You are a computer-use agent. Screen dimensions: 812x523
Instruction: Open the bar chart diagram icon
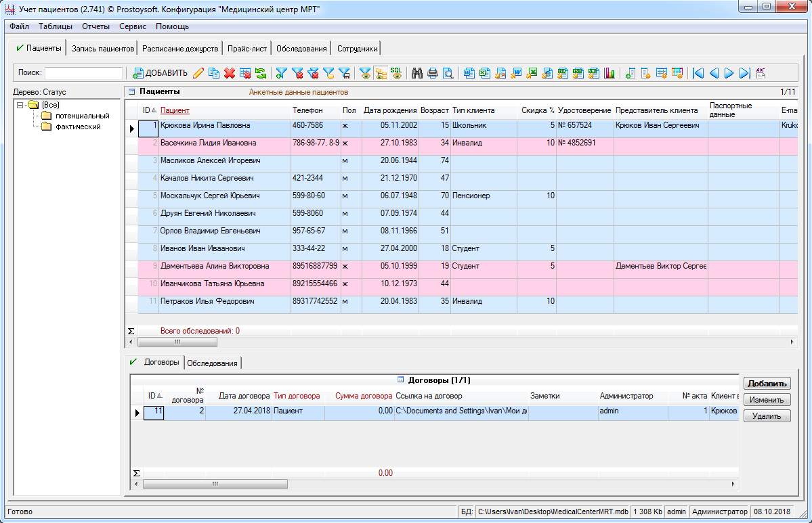610,73
